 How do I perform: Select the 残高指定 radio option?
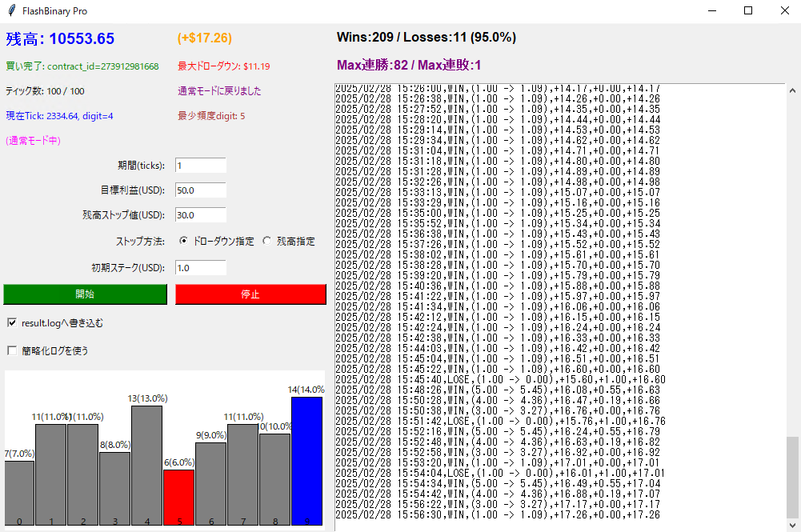[x=267, y=241]
